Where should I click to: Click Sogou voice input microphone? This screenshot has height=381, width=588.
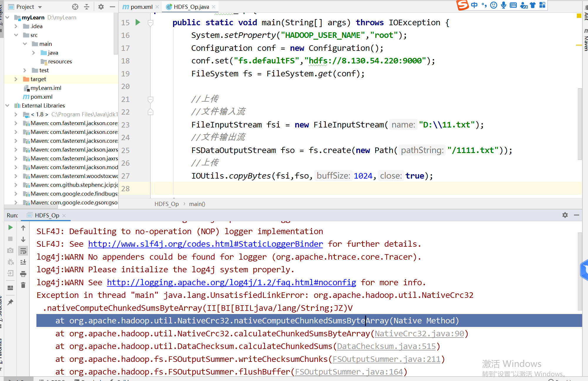coord(503,5)
